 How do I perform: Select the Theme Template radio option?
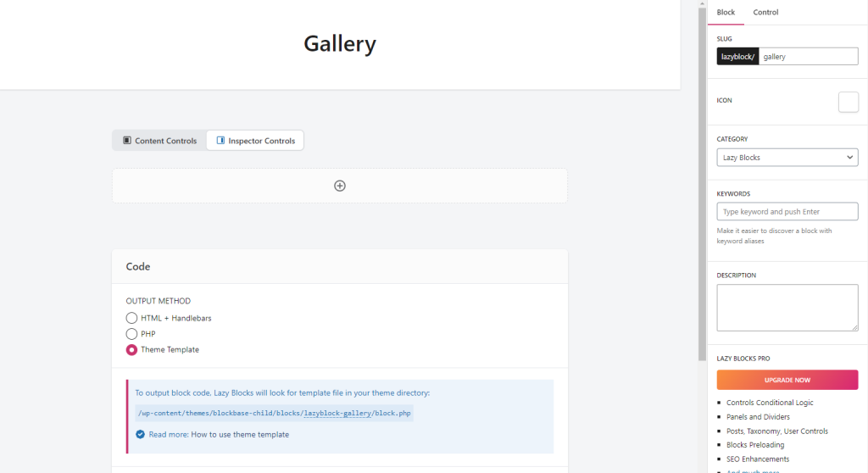coord(131,349)
